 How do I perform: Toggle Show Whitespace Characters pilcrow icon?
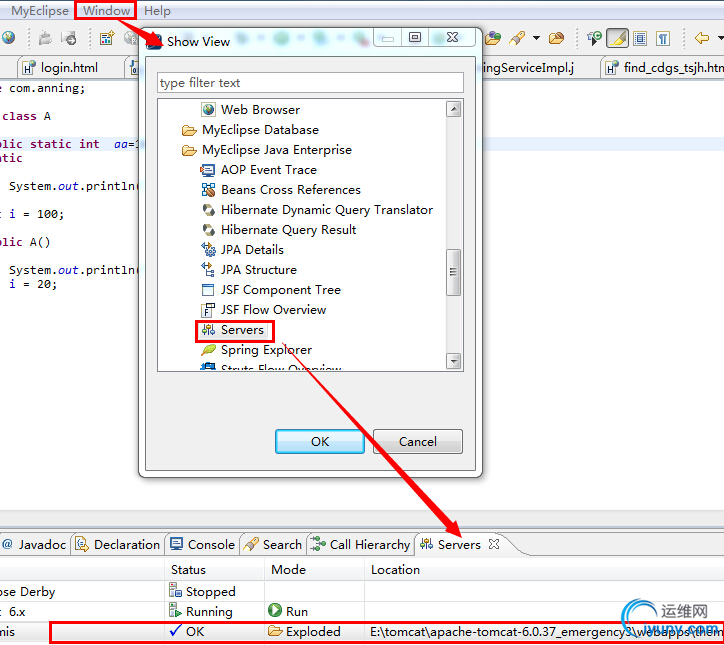coord(663,38)
